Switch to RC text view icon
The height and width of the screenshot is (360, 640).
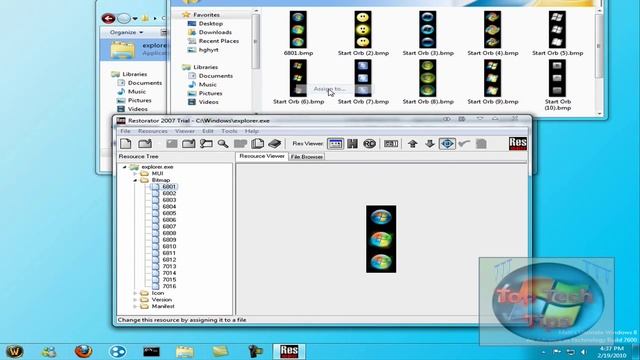(369, 144)
